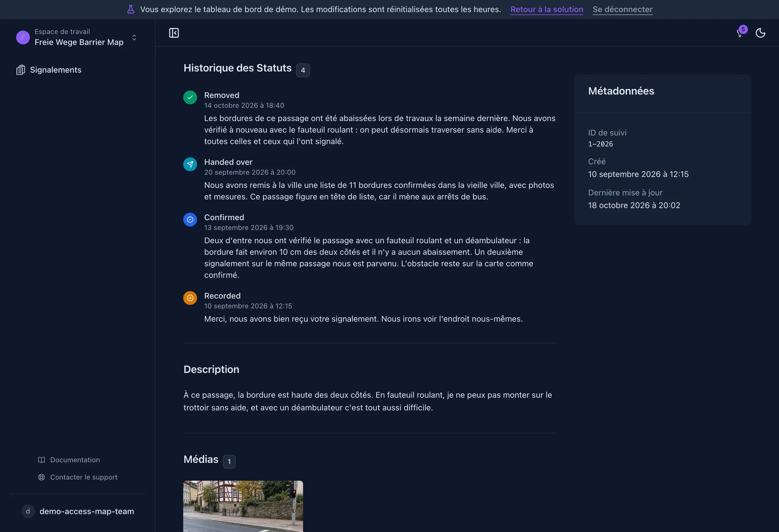Click the Se déconnecter link

coord(623,10)
